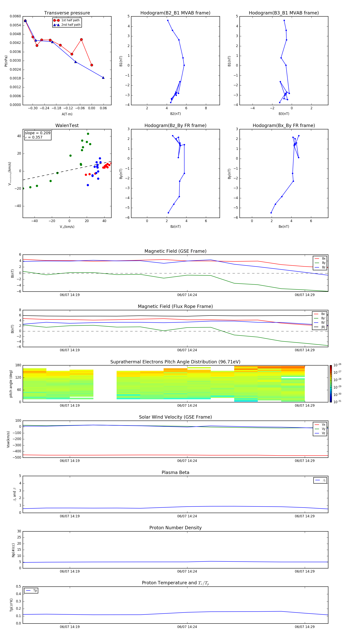Click the 'VA(km/s)' x-axis label

point(67,227)
